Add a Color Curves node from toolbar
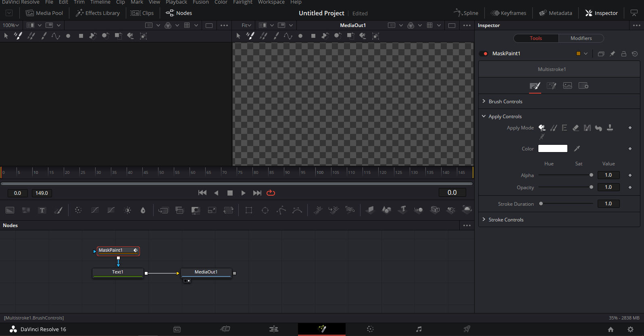This screenshot has height=336, width=644. (95, 210)
